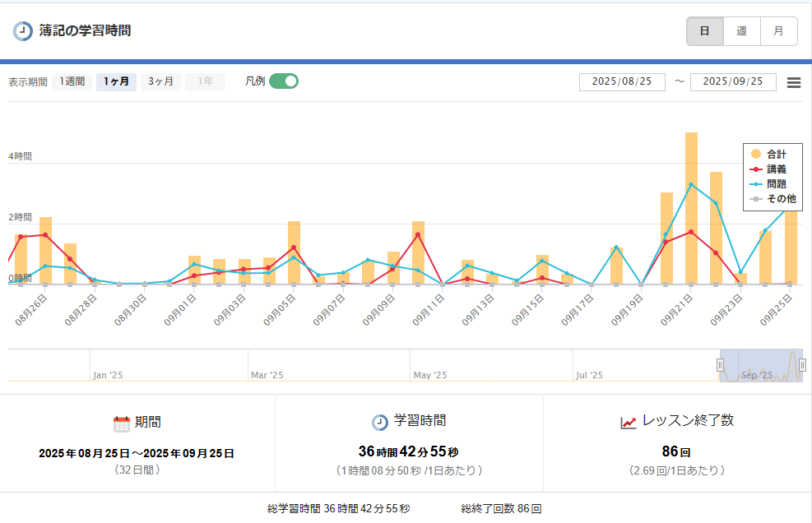812x523 pixels.
Task: Click the tall 09月21日 total bar
Action: pyautogui.click(x=691, y=209)
